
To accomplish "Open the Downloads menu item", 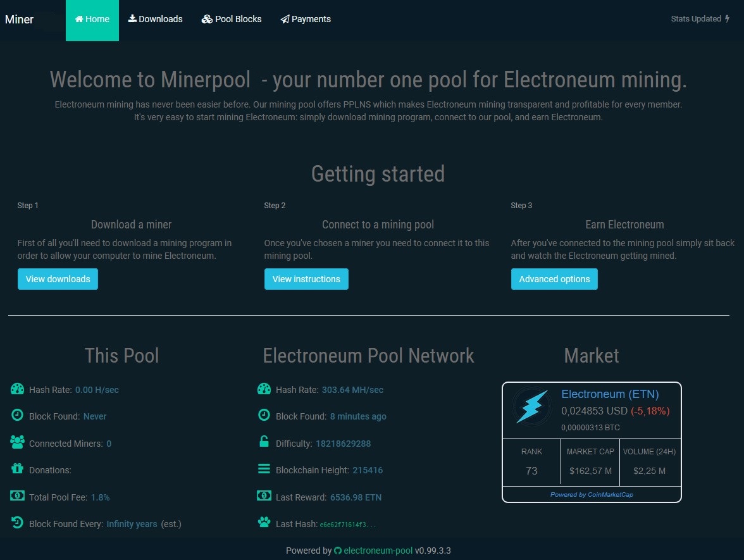I will (x=156, y=19).
